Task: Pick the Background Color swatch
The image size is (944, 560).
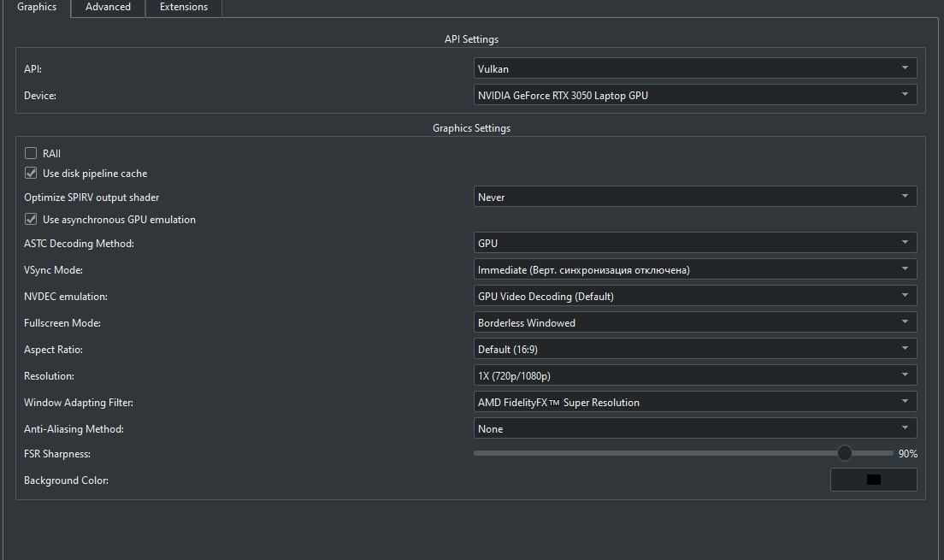Action: pyautogui.click(x=874, y=480)
